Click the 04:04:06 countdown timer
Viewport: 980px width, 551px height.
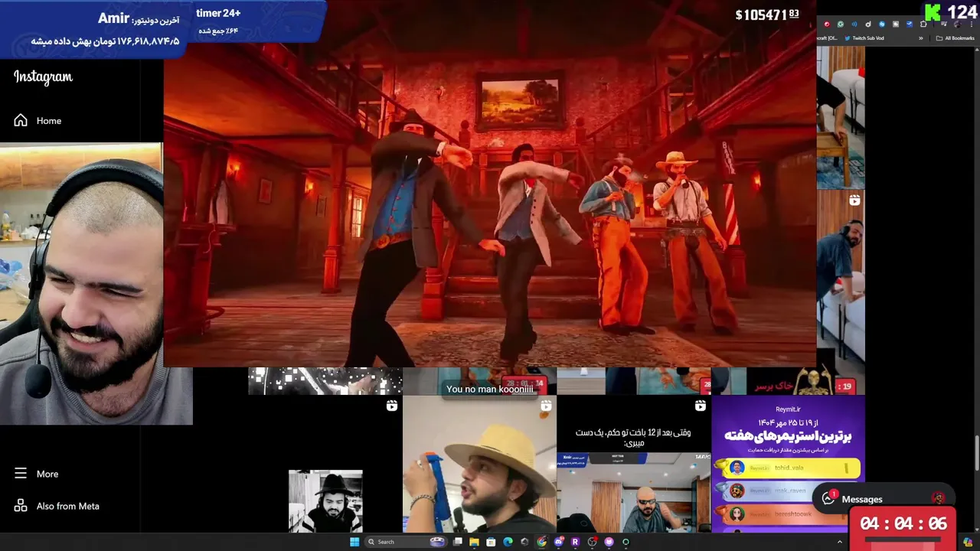click(903, 524)
